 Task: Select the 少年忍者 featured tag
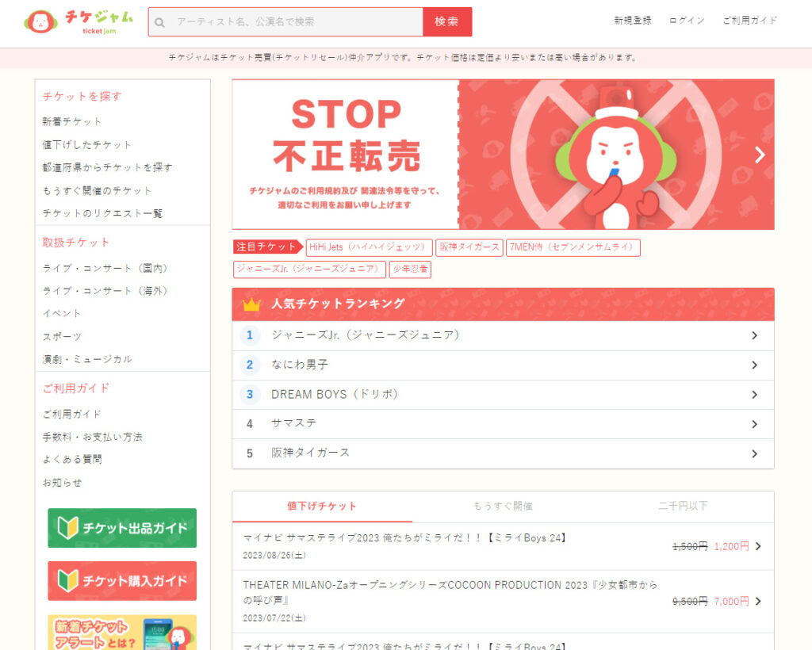[410, 269]
